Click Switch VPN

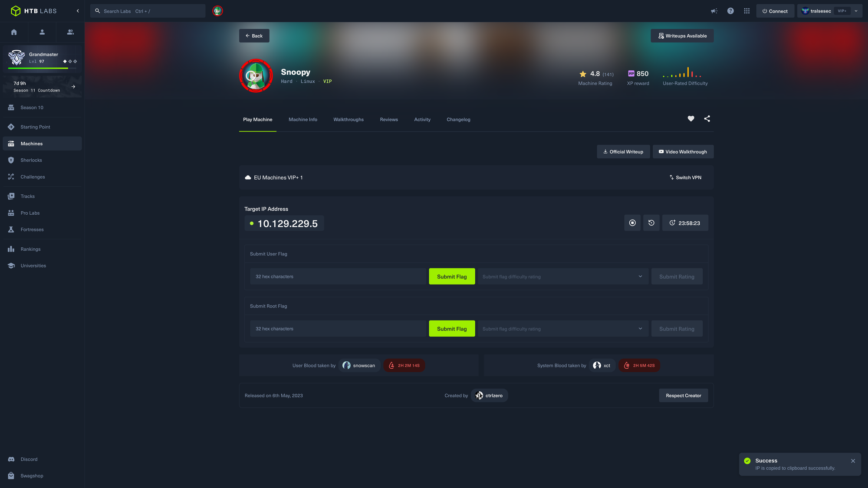click(x=685, y=177)
